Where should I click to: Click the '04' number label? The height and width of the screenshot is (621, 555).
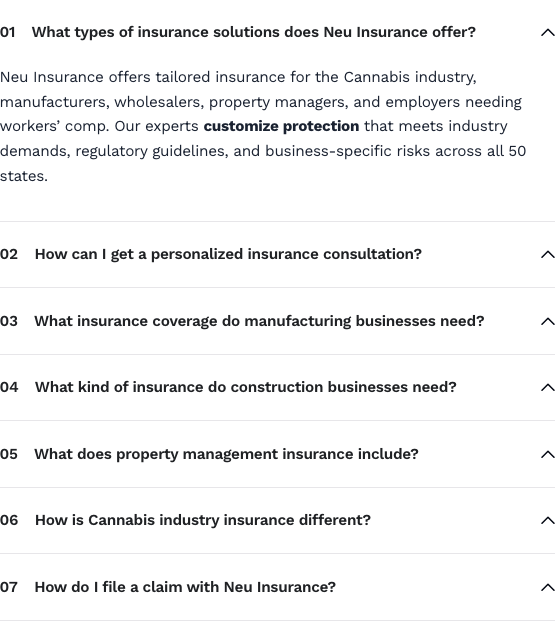coord(9,387)
